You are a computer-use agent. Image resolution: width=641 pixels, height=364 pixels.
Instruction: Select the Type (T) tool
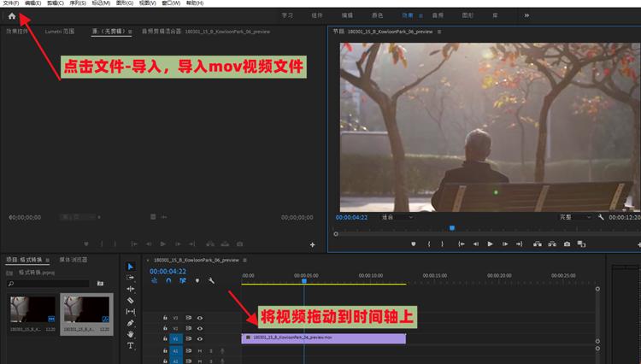click(131, 345)
